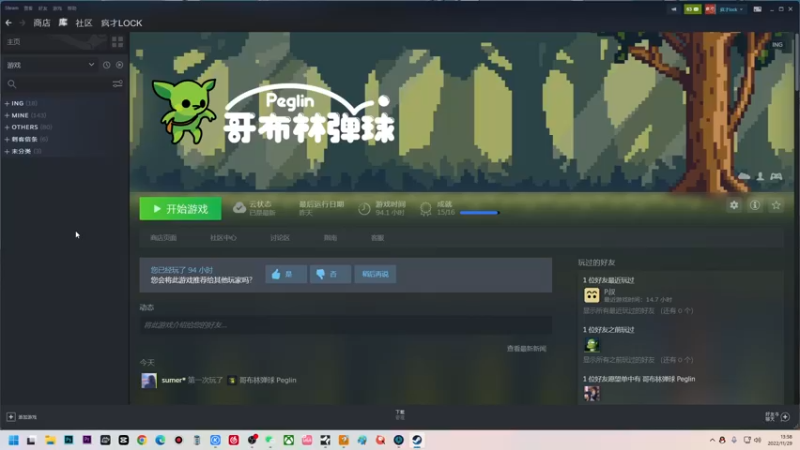The width and height of the screenshot is (800, 450).
Task: Open the downloads manager at bottom center
Action: [x=400, y=414]
